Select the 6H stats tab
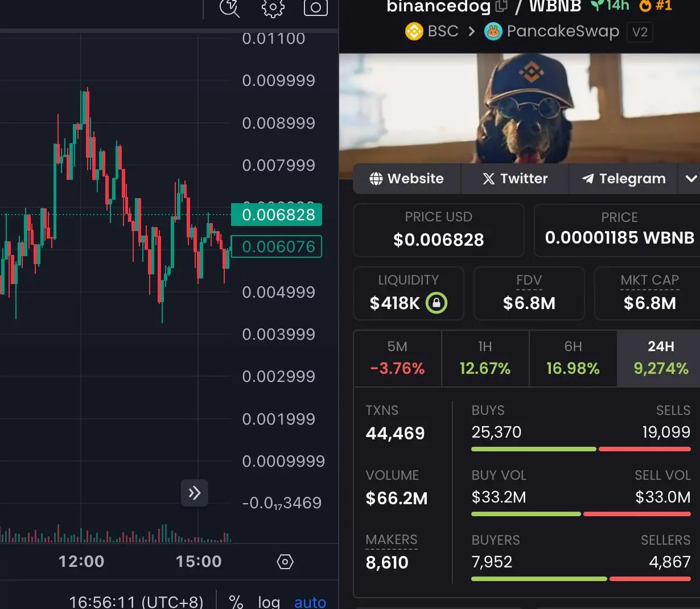This screenshot has width=700, height=609. tap(573, 359)
